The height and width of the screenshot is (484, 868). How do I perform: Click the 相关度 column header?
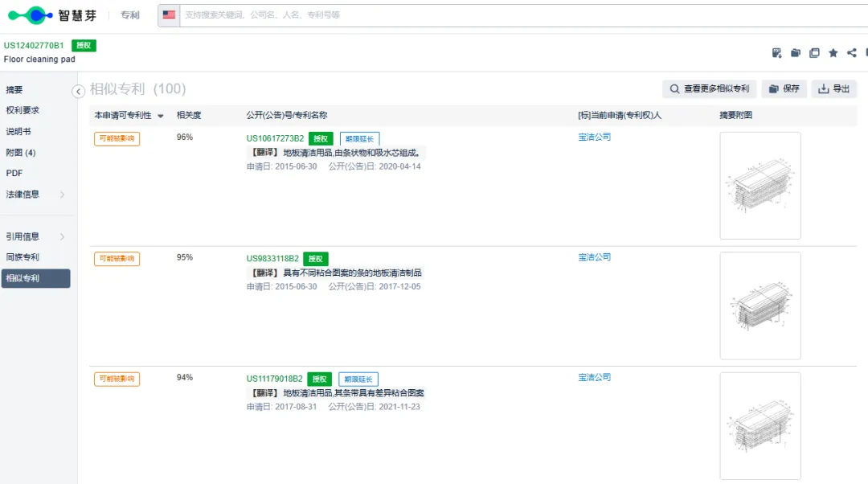point(189,115)
